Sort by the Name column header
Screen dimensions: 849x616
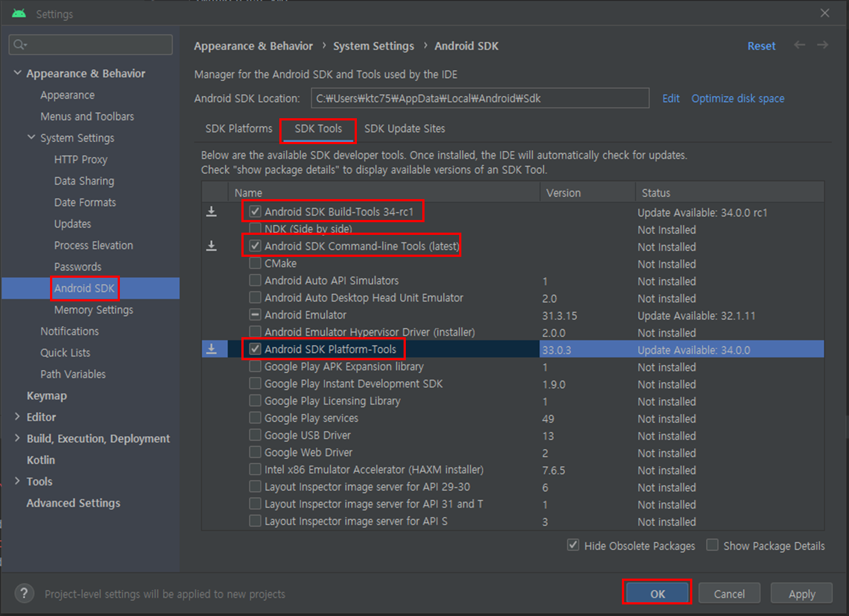(x=384, y=193)
